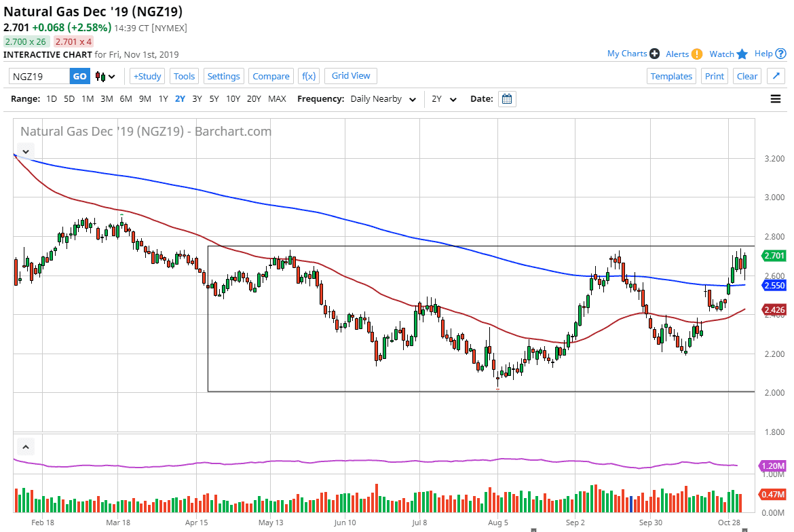Screen dimensions: 794x532
Task: Click the blue 2.550 moving average price label
Action: click(774, 286)
